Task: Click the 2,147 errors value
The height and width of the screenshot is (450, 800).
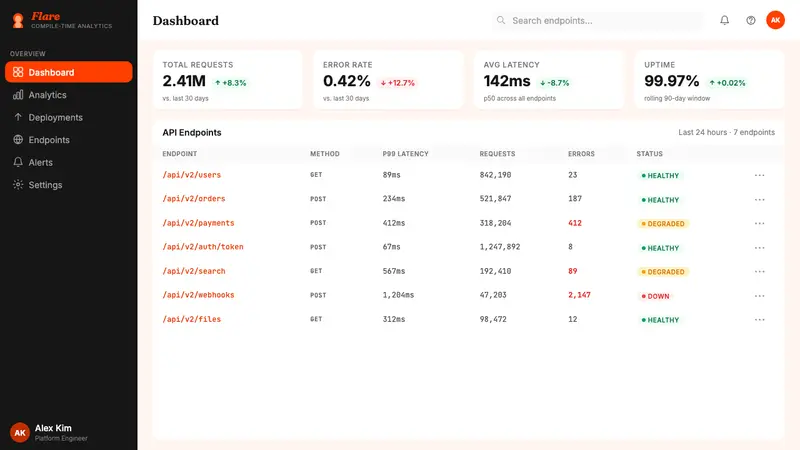Action: (579, 295)
